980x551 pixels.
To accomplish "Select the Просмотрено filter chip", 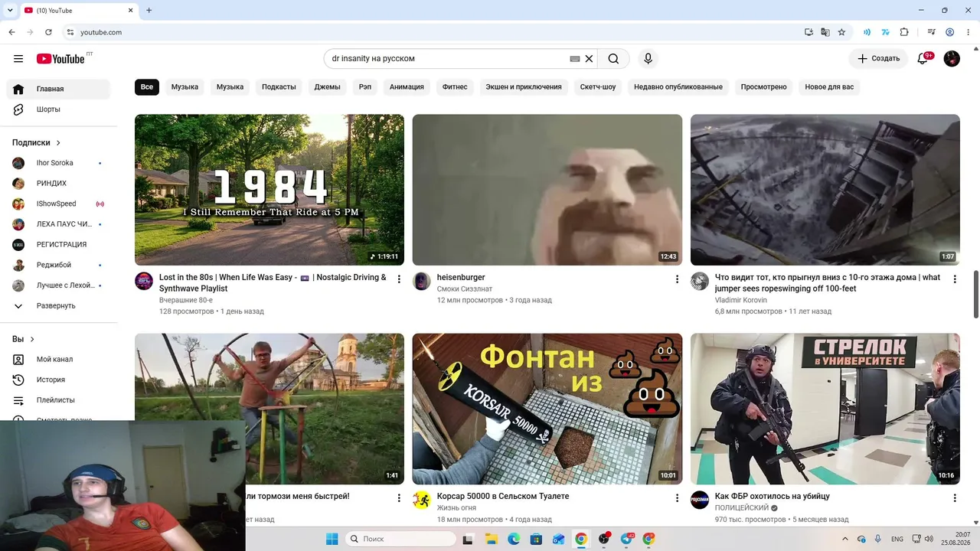I will click(x=763, y=87).
